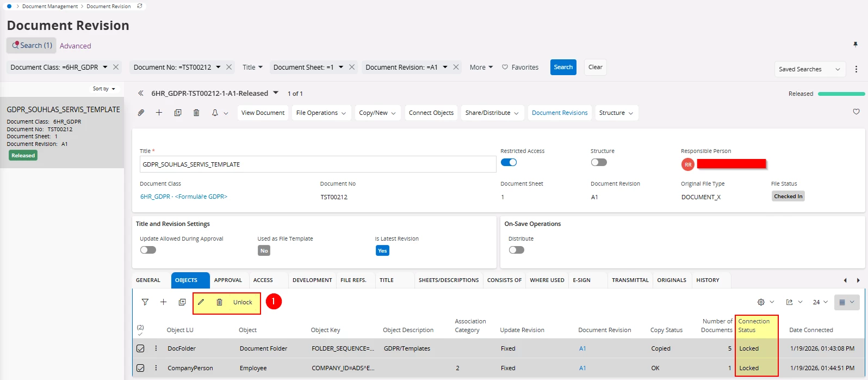Screen dimensions: 868x380
Task: Click the Title input field
Action: point(317,164)
